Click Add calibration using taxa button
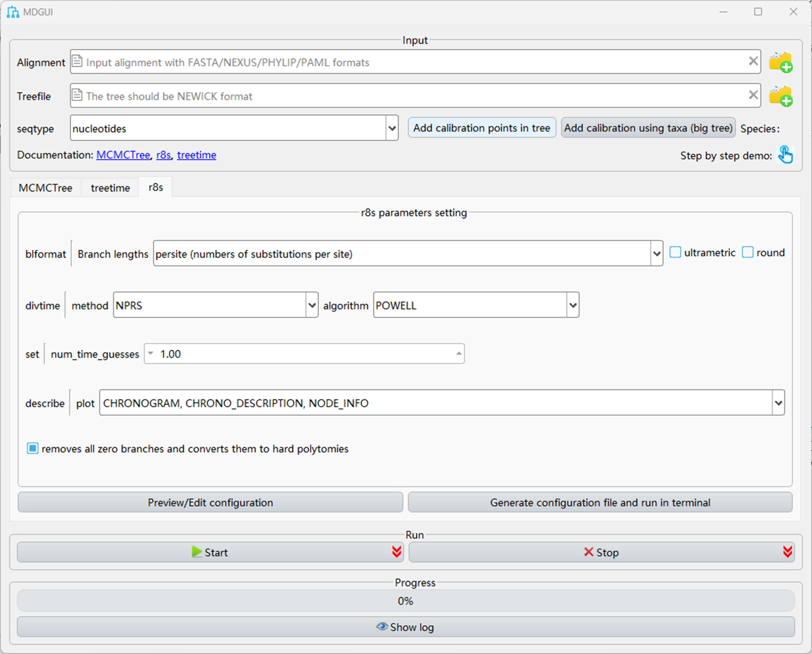The height and width of the screenshot is (654, 812). (648, 128)
